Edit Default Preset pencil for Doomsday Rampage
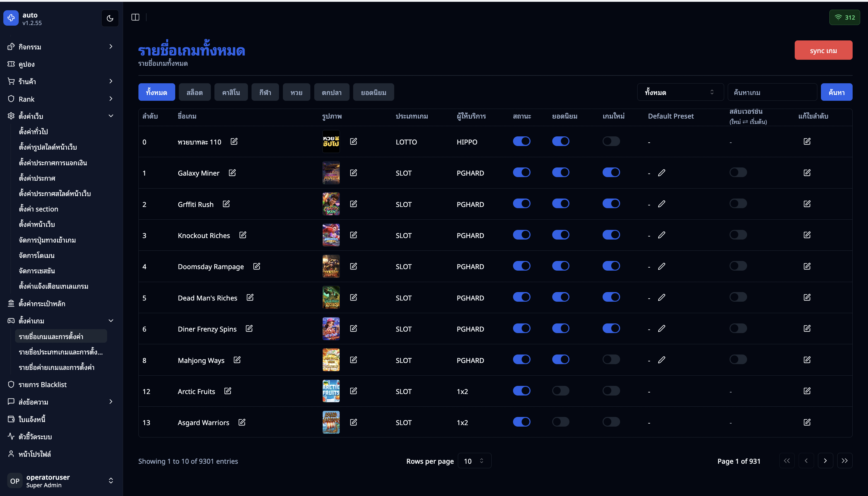The image size is (868, 496). pyautogui.click(x=661, y=266)
